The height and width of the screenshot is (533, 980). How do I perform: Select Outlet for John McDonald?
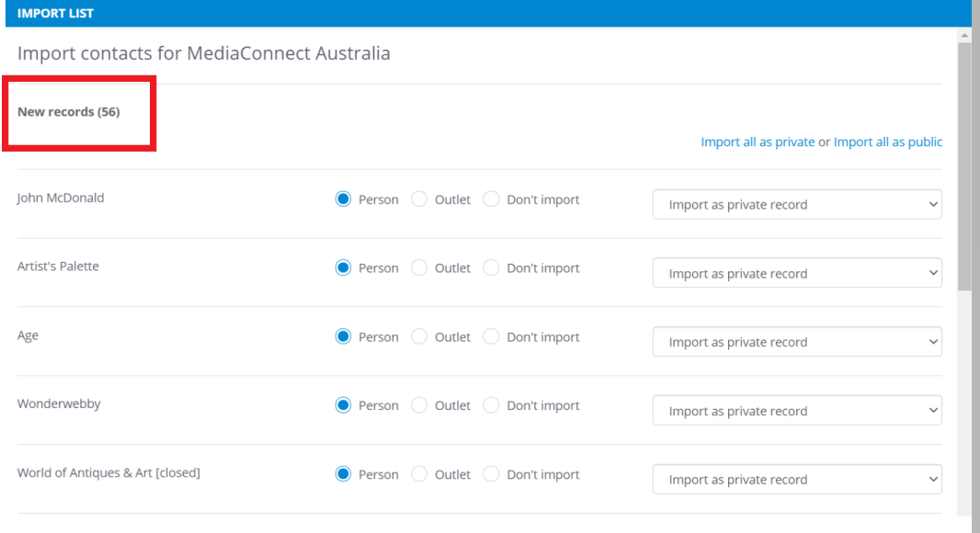point(419,199)
